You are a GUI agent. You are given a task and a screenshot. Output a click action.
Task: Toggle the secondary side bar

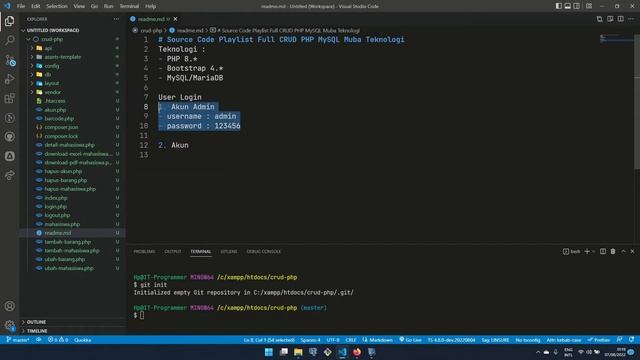[576, 6]
